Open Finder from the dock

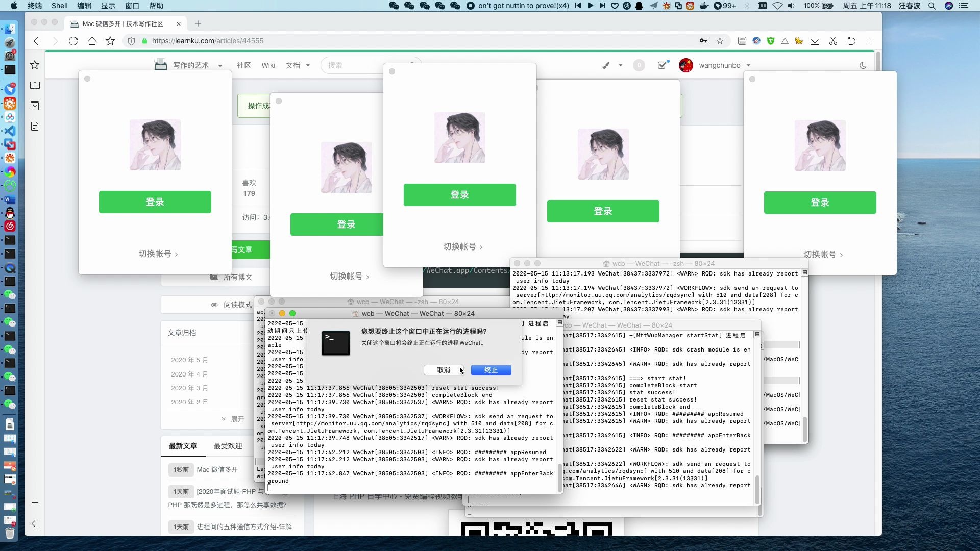(x=10, y=29)
